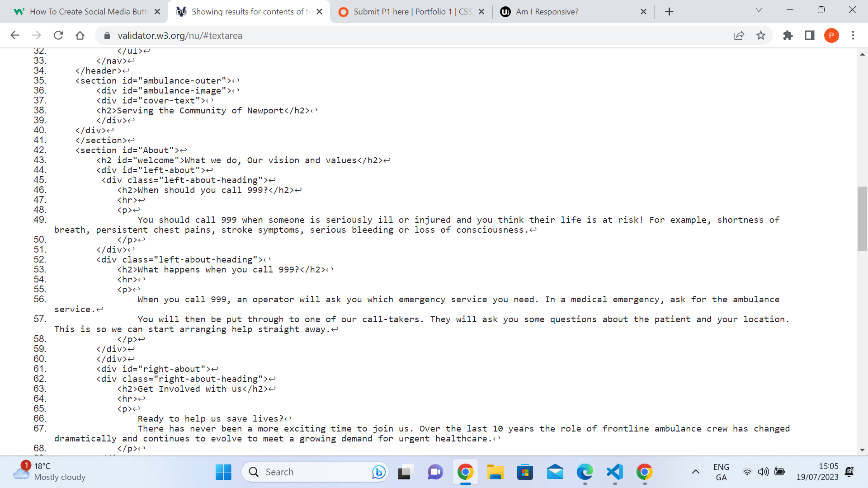Bookmark this page with star icon

(x=761, y=35)
